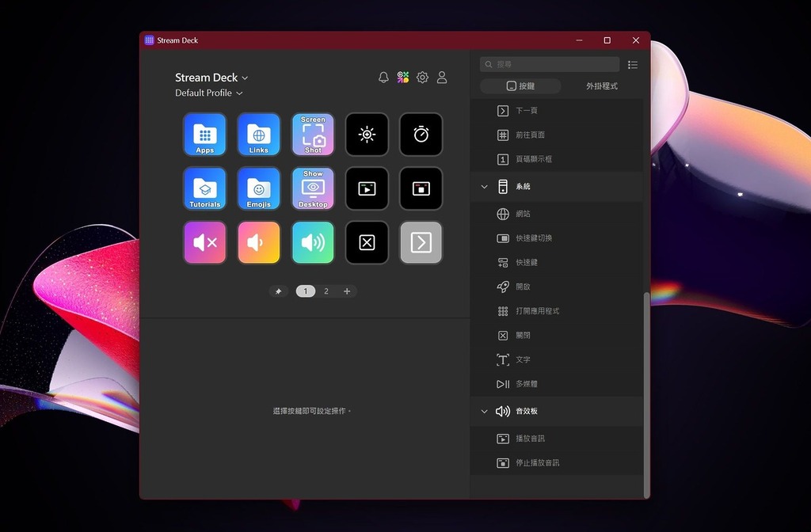Select the Emojis folder key

pyautogui.click(x=258, y=188)
